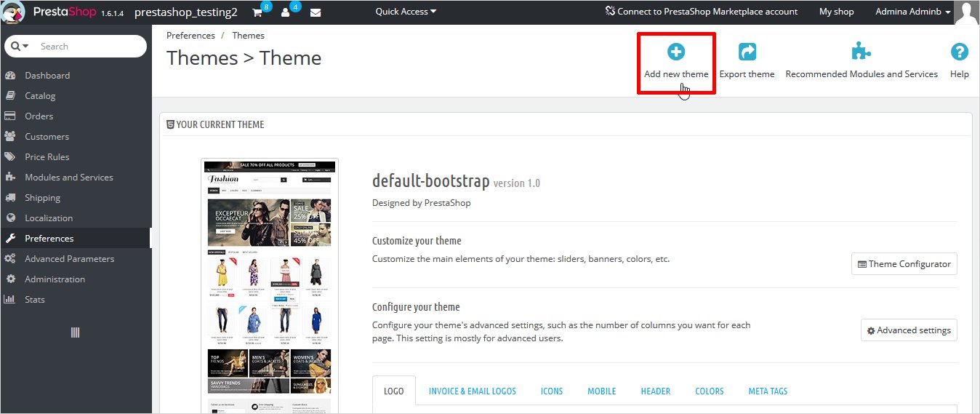The height and width of the screenshot is (414, 980).
Task: Click the Orders credit card icon
Action: [10, 116]
